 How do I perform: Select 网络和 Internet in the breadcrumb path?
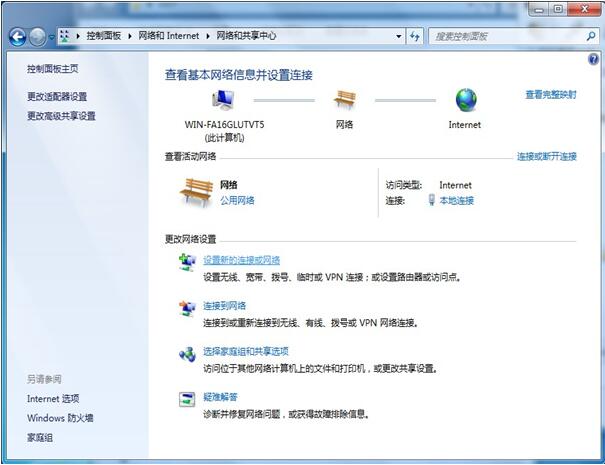168,36
